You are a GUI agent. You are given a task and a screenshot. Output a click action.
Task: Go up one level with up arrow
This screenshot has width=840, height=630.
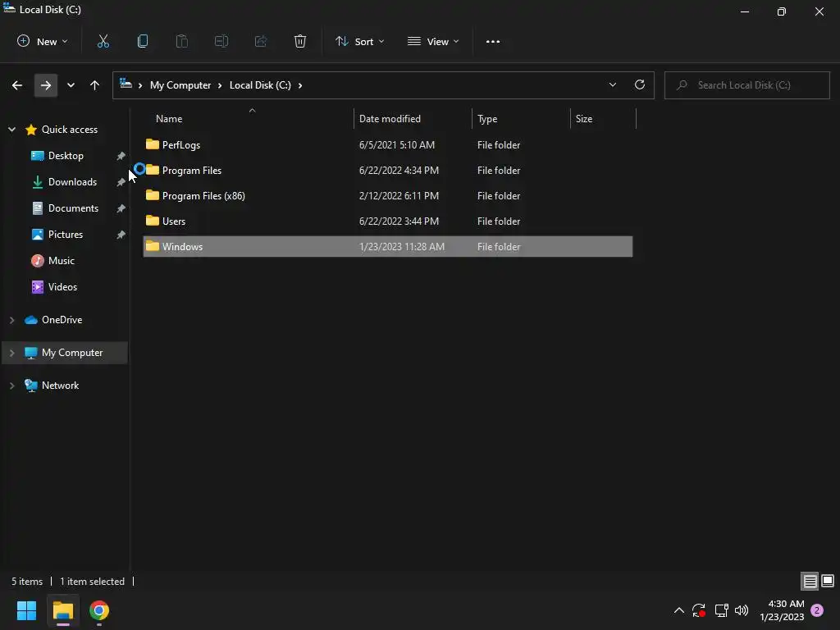95,85
